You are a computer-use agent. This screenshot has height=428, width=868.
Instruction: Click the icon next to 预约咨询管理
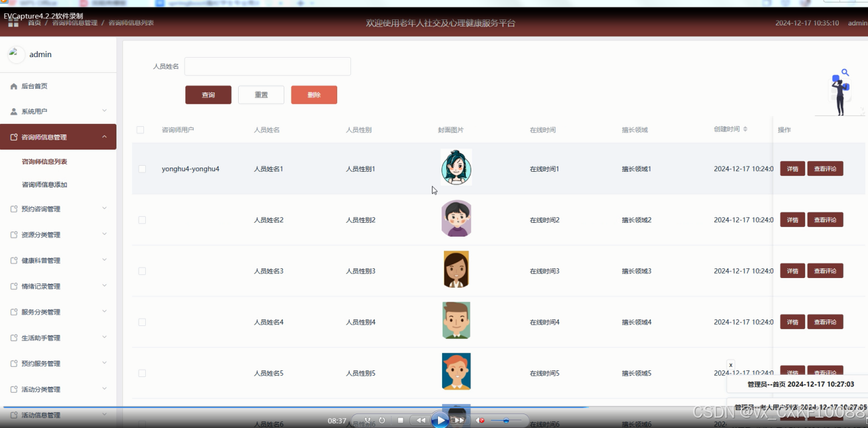pyautogui.click(x=14, y=209)
